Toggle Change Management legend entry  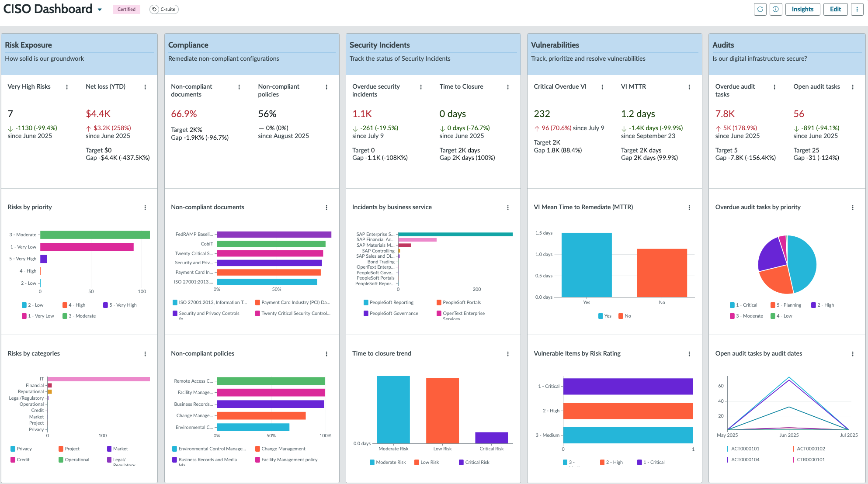(281, 449)
